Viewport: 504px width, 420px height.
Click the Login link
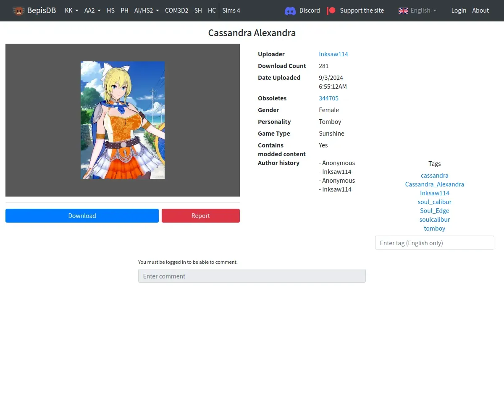click(x=459, y=10)
